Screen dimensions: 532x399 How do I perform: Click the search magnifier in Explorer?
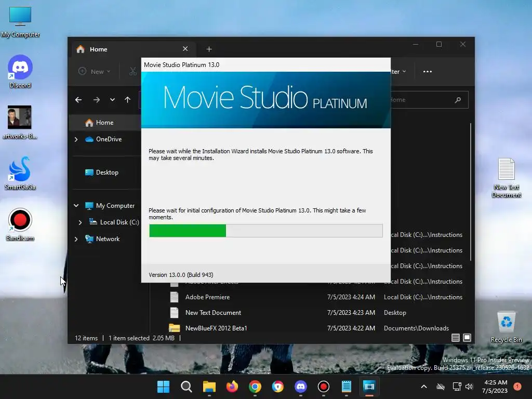click(458, 100)
